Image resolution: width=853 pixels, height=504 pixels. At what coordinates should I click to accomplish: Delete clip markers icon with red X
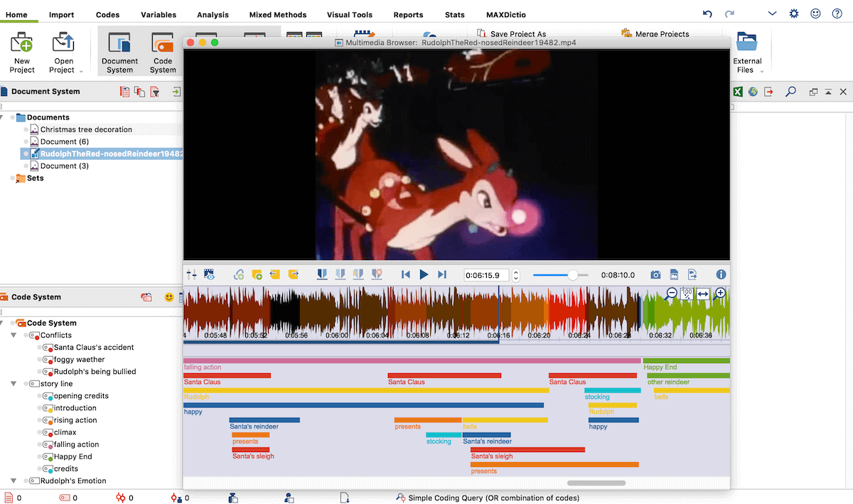pos(377,274)
